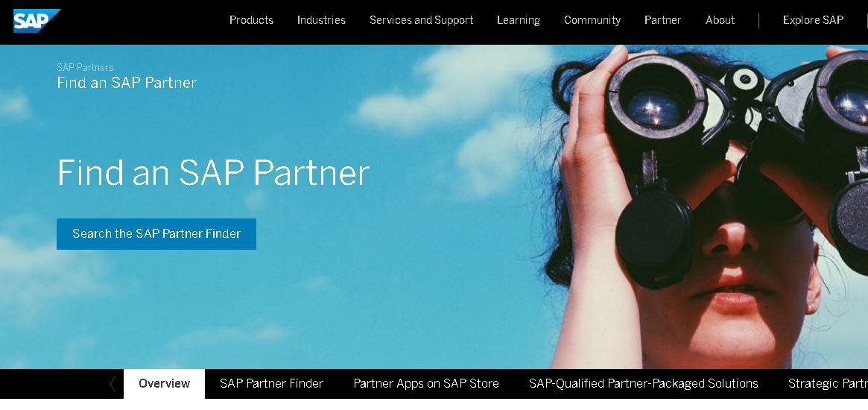Open the Community menu

592,20
